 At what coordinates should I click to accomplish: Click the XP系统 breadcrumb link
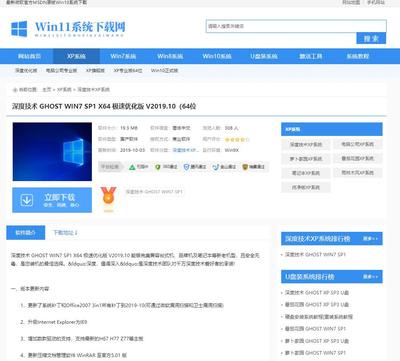point(64,90)
